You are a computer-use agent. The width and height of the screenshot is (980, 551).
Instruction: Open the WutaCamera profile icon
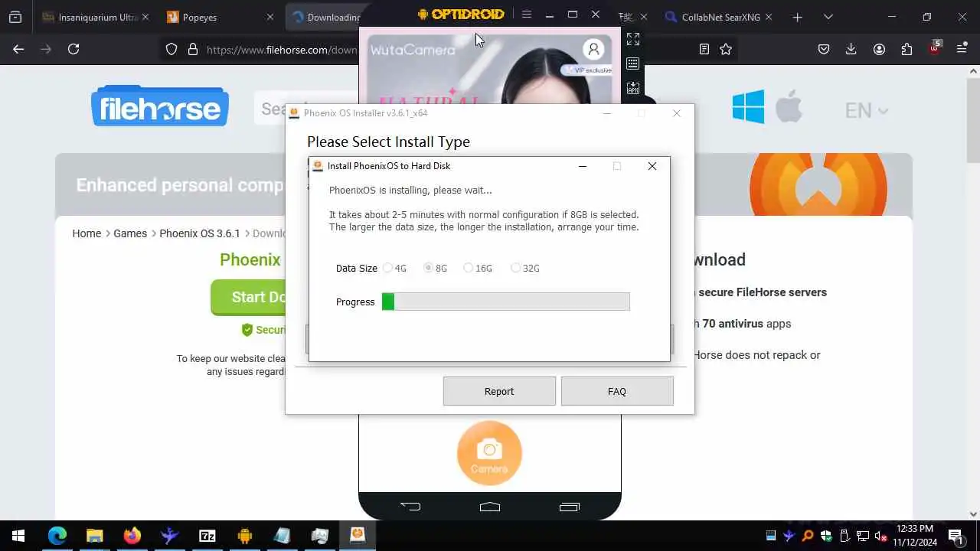point(593,49)
